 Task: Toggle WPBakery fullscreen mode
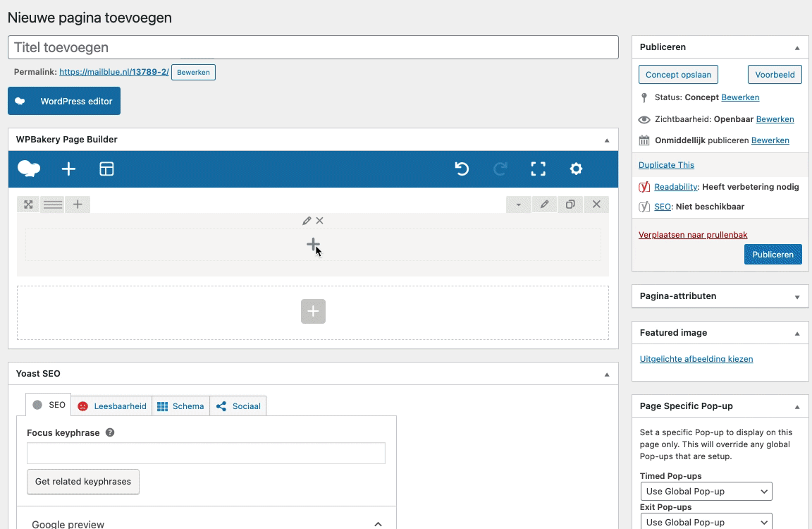538,169
